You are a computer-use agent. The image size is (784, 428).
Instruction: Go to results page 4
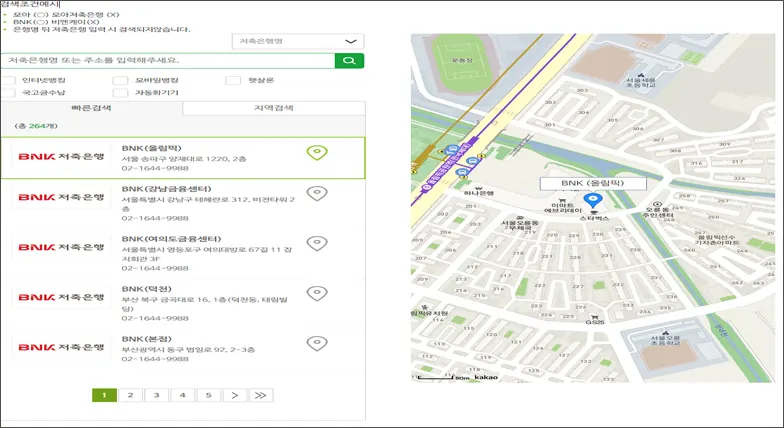pos(182,396)
